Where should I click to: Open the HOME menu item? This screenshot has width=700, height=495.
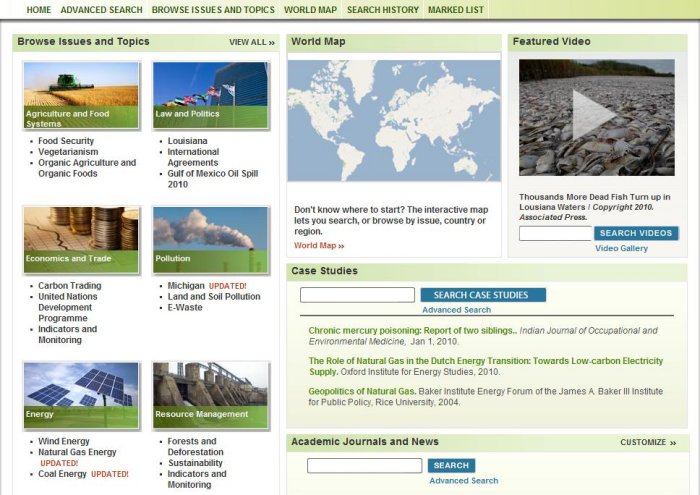39,9
